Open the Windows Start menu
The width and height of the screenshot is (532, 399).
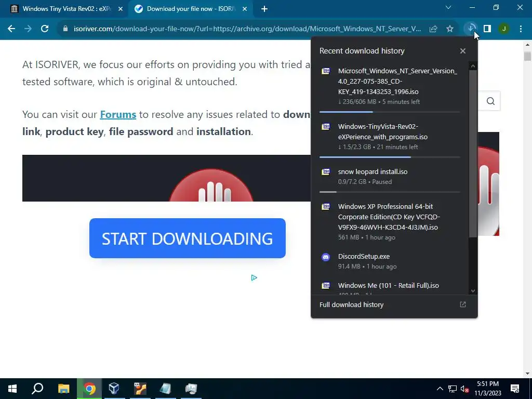[12, 389]
